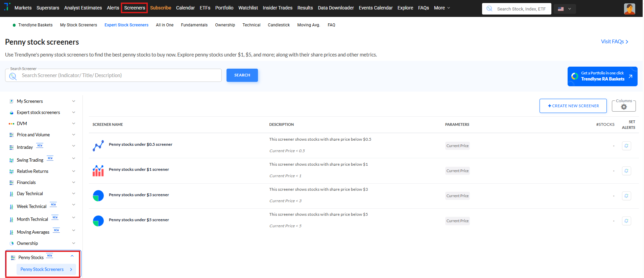Click bar chart icon for $1 screener
Image resolution: width=644 pixels, height=278 pixels.
pyautogui.click(x=98, y=171)
